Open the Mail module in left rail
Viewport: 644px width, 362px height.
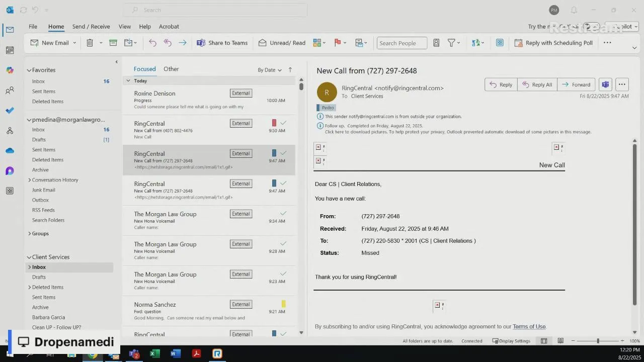[x=10, y=30]
